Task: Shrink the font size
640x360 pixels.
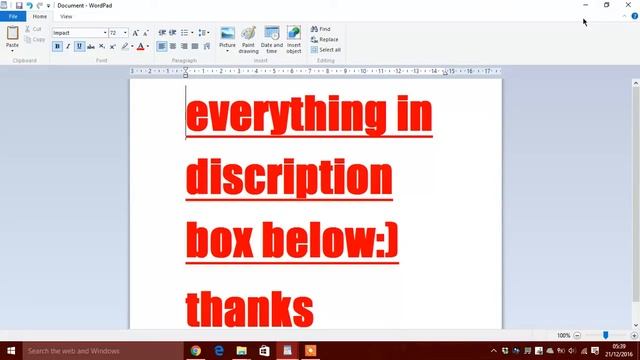Action: coord(146,33)
